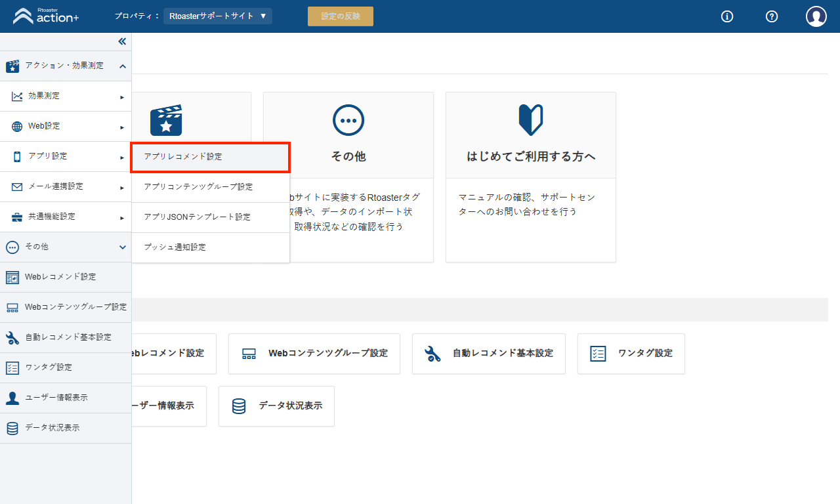Select プッシュ通知設定 in flyout menu

pos(211,247)
